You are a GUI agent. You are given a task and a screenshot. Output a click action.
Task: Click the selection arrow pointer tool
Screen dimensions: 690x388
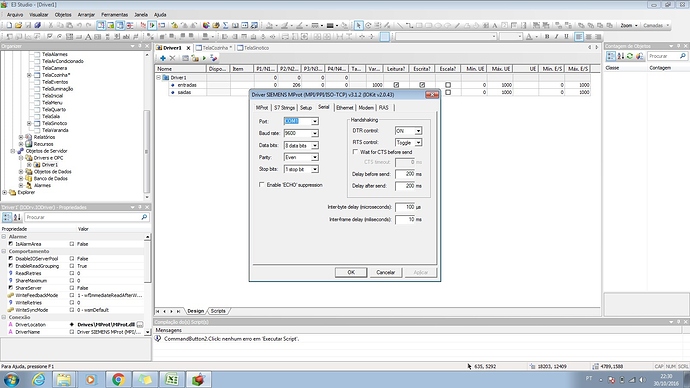click(358, 26)
